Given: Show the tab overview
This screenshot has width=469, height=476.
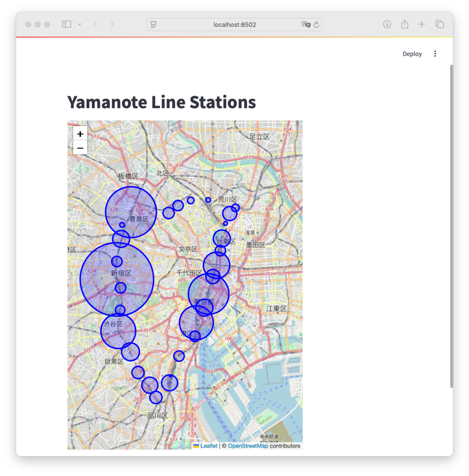Looking at the screenshot, I should tap(439, 24).
